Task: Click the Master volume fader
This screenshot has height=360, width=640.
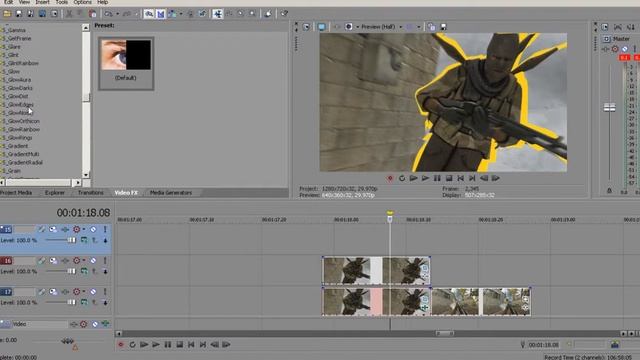Action: click(609, 108)
